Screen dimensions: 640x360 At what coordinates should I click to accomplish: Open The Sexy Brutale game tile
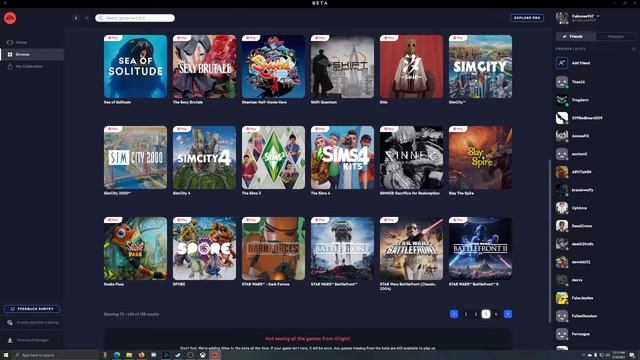coord(204,67)
